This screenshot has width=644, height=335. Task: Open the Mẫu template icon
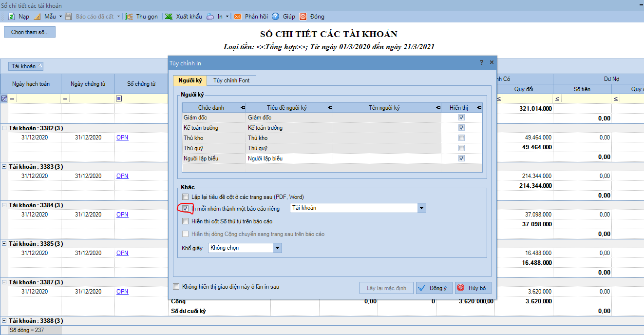[37, 17]
